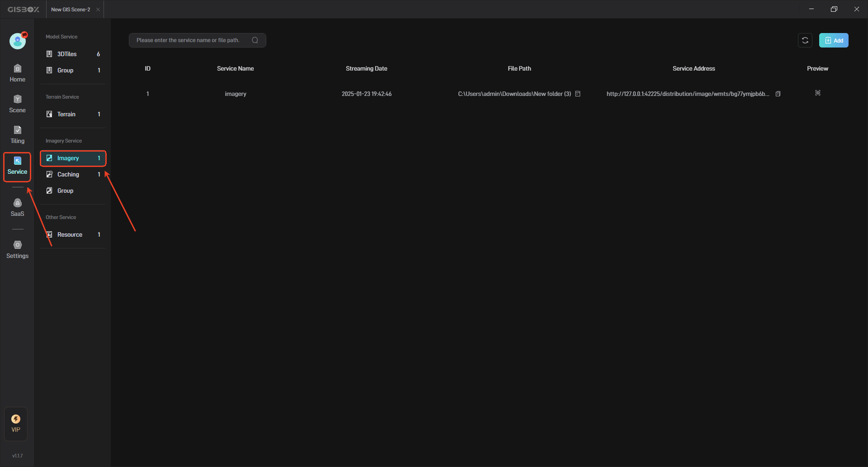The width and height of the screenshot is (868, 467).
Task: Preview the imagery service
Action: point(818,93)
